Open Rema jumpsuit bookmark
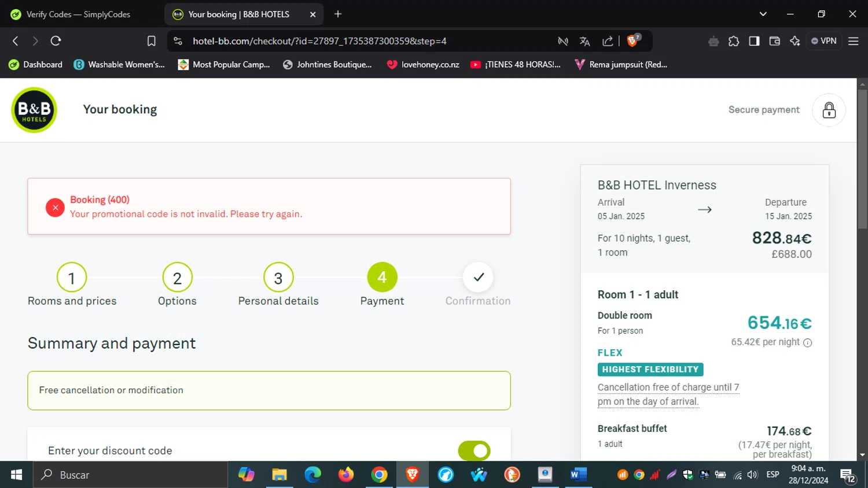The width and height of the screenshot is (868, 488). tap(621, 65)
